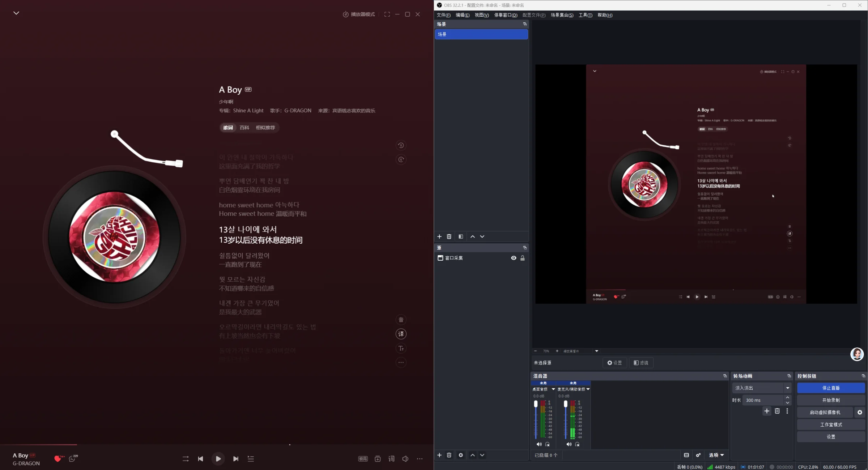Hide 窗口采集 source with eye icon
Viewport: 868px width, 470px height.
[x=514, y=258]
